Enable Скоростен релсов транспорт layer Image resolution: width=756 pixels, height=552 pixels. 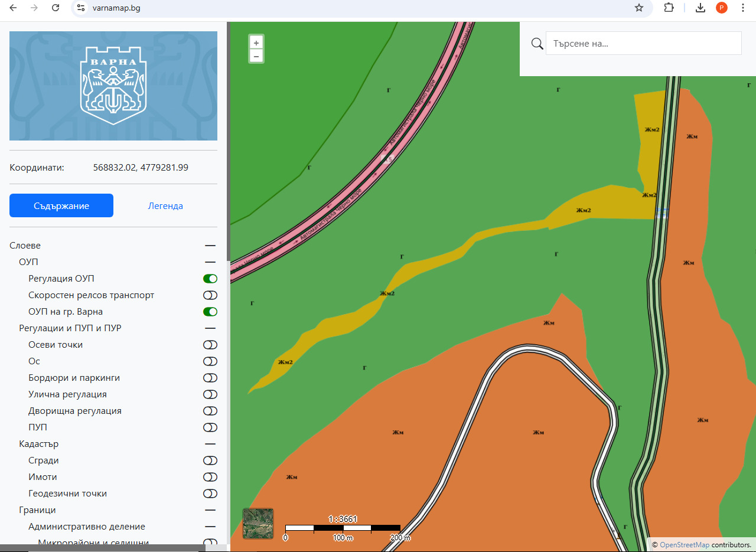click(210, 295)
